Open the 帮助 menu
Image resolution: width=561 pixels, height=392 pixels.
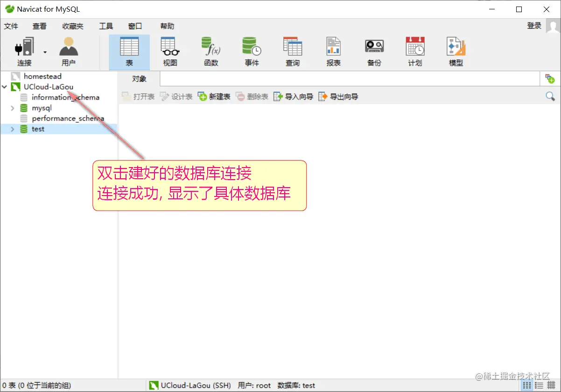point(167,26)
